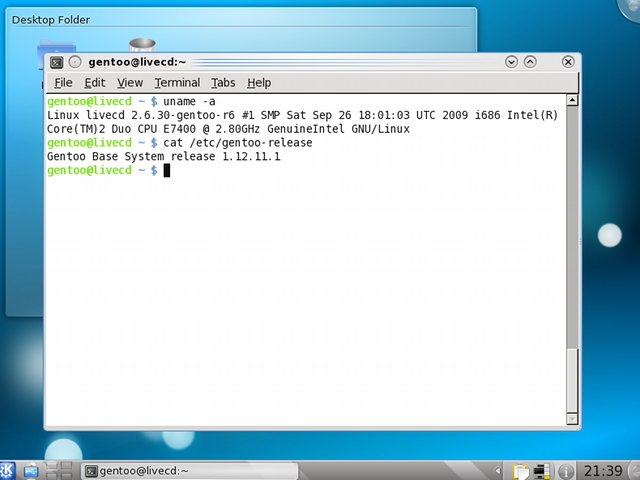Click the terminal cursor block at the prompt

click(167, 171)
